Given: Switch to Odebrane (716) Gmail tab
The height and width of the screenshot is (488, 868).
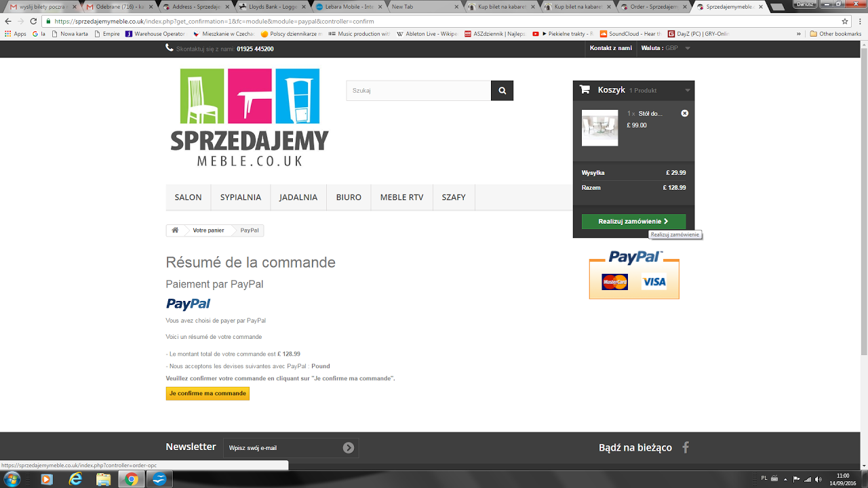Looking at the screenshot, I should (119, 6).
